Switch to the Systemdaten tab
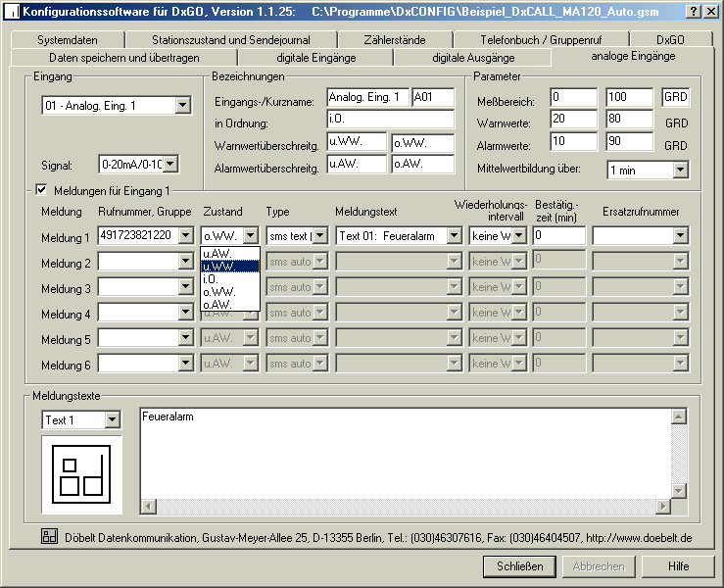 [x=69, y=40]
